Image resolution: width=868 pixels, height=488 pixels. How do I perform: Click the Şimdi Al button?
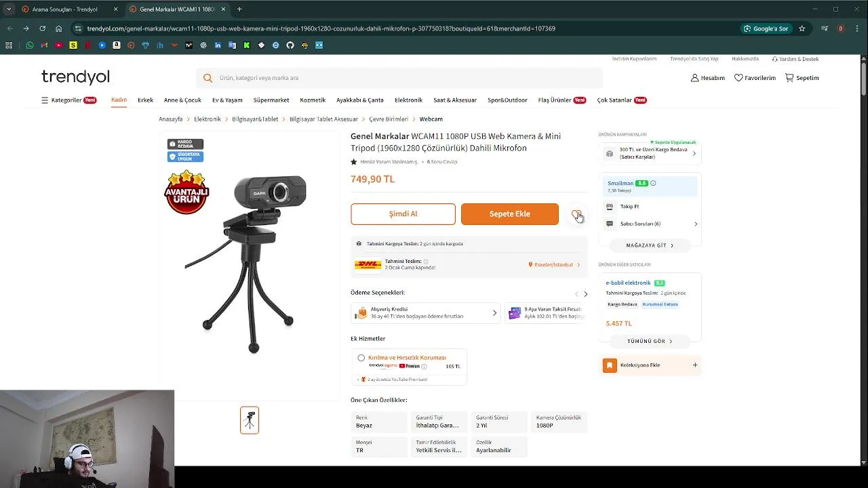click(403, 214)
